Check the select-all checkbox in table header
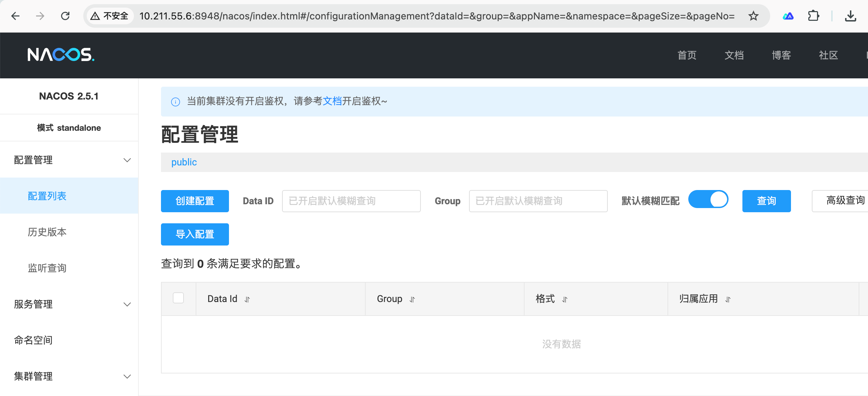This screenshot has height=396, width=868. point(178,298)
